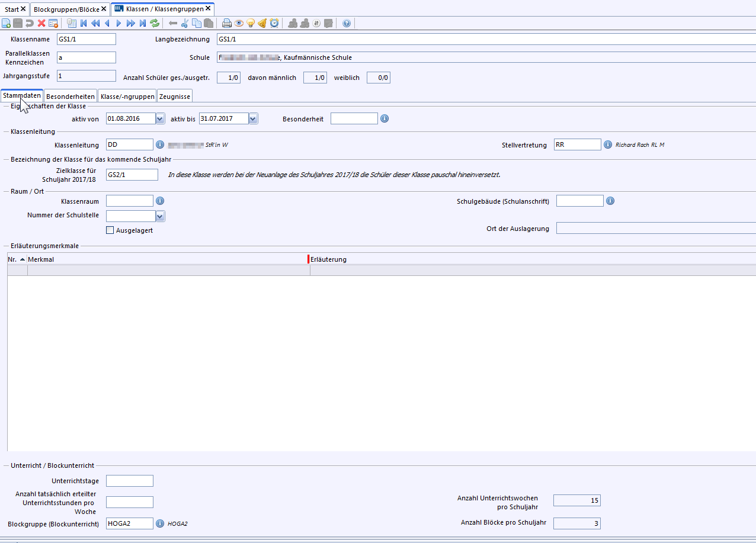
Task: Open the 'aktiv bis' date dropdown
Action: [x=253, y=118]
